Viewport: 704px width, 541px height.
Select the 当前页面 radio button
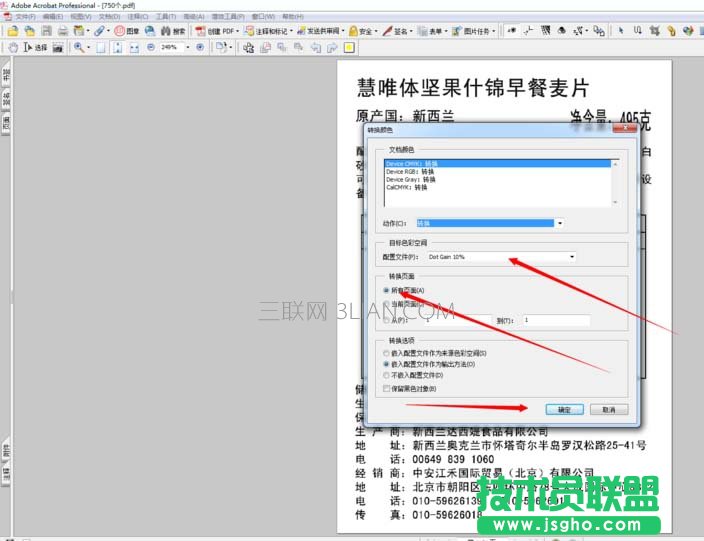[x=386, y=304]
